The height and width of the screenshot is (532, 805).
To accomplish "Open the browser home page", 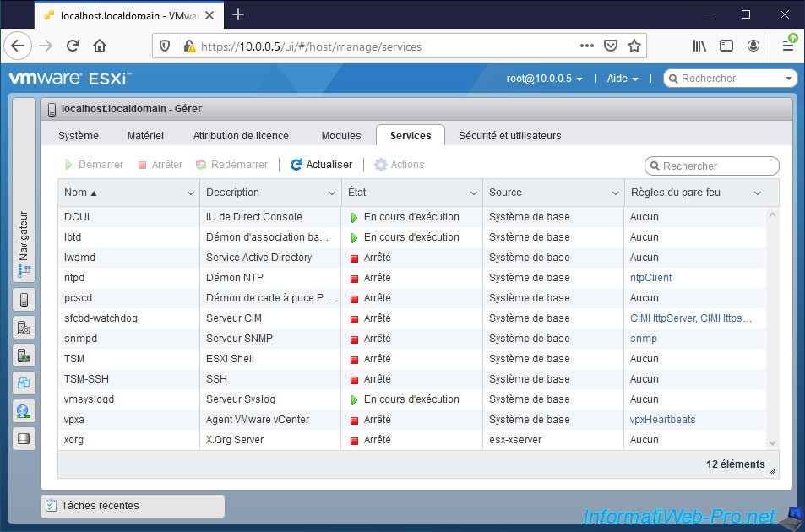I will 100,46.
